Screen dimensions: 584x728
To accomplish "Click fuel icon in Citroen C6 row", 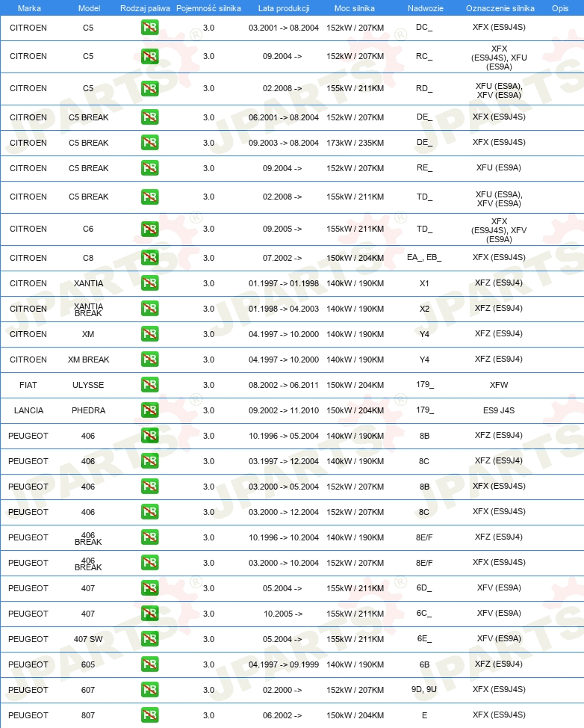I will click(150, 229).
